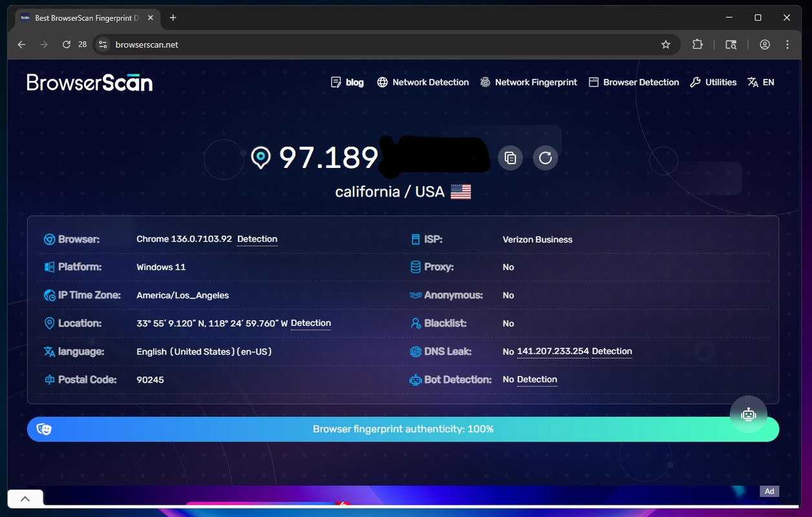Click the Detection link next to Location coordinates
Viewport: 812px width, 517px height.
(x=311, y=323)
